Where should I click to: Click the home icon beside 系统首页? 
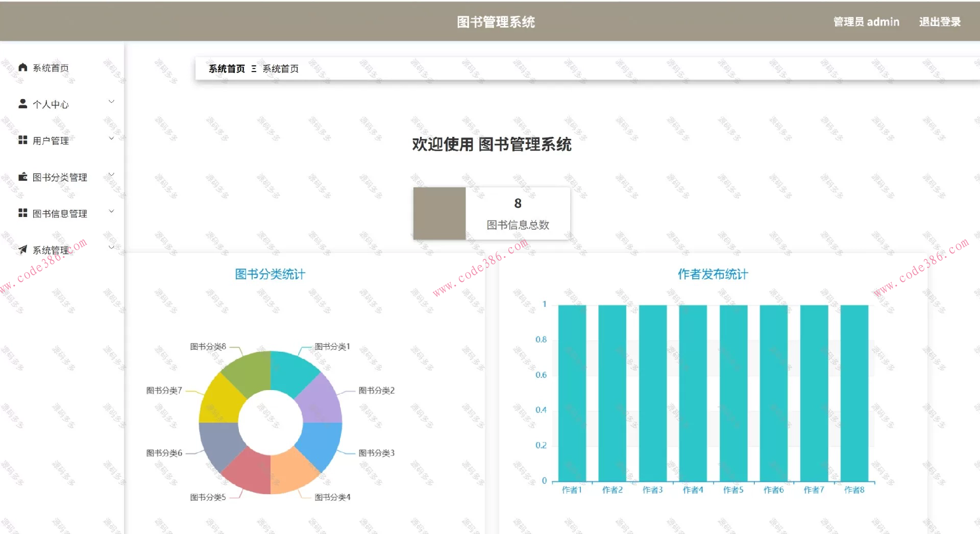click(22, 67)
